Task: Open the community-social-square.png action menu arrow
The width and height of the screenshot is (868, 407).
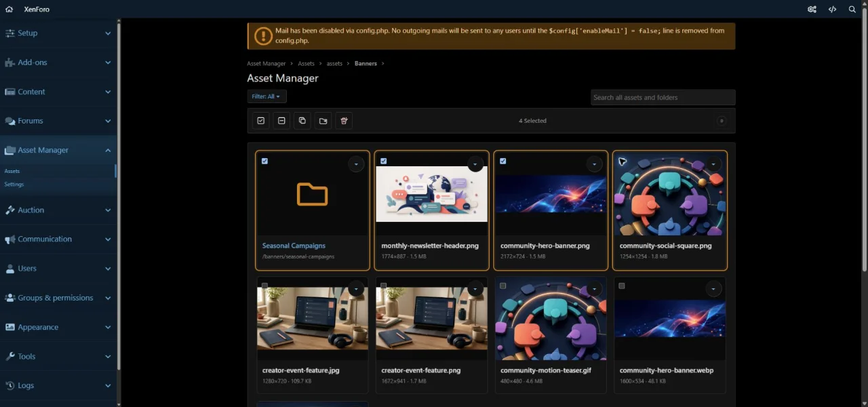Action: (713, 164)
